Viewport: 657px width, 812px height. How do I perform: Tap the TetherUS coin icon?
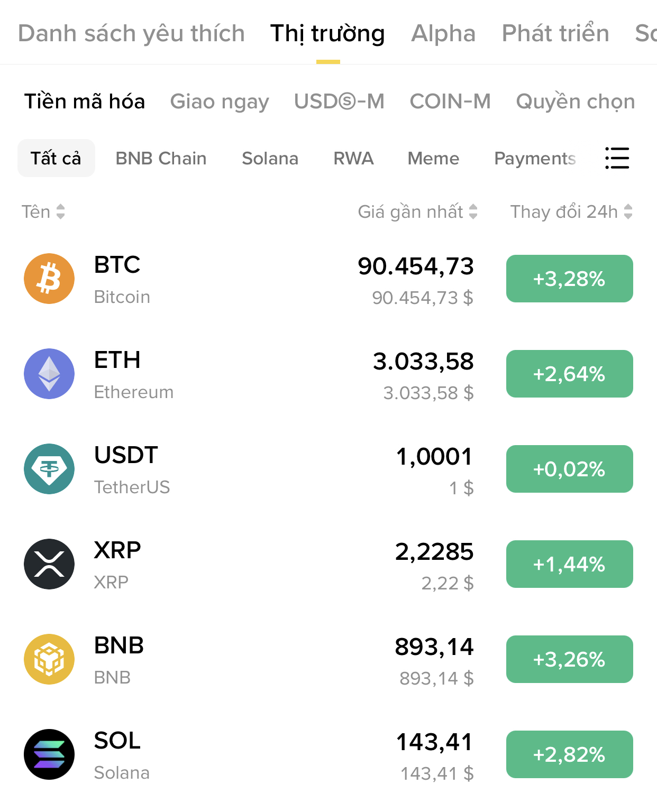pos(49,469)
